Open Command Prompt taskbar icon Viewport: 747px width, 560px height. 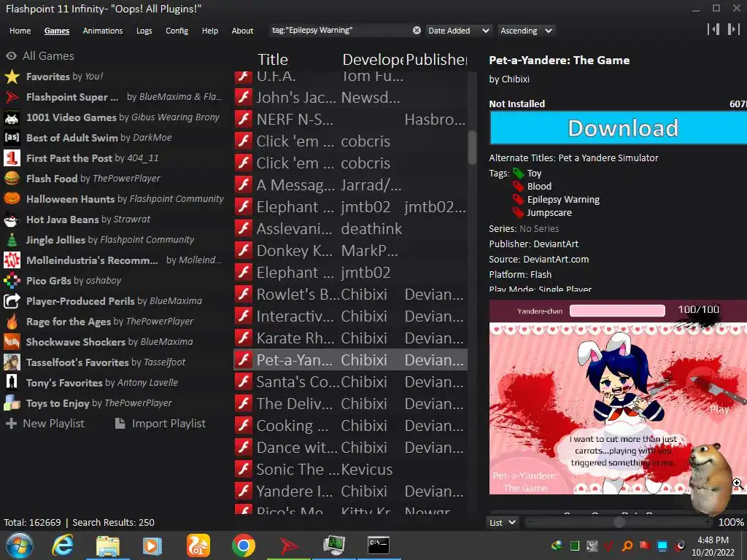pos(379,545)
